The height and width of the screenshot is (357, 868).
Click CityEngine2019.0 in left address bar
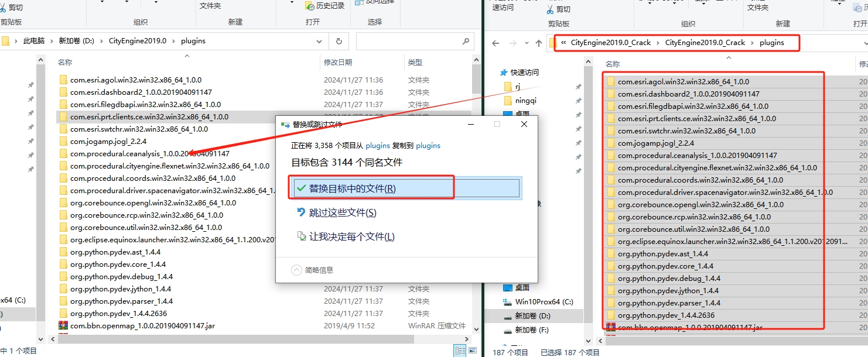pos(138,41)
